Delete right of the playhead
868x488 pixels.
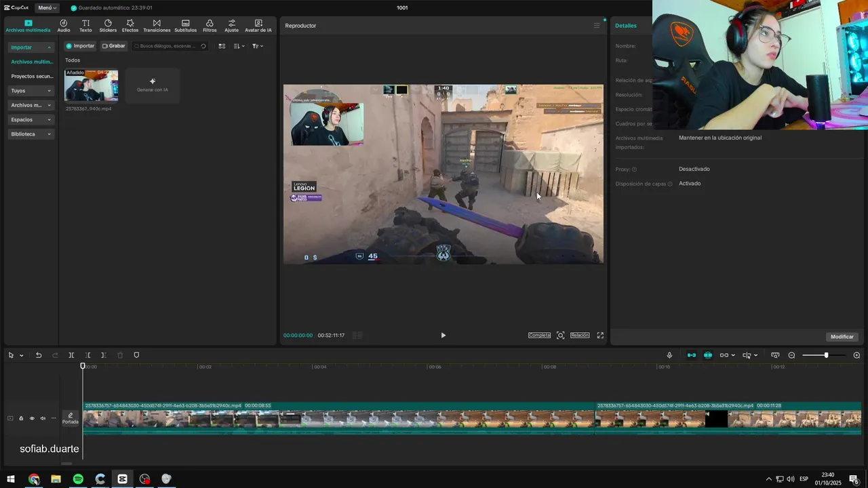[x=103, y=355]
